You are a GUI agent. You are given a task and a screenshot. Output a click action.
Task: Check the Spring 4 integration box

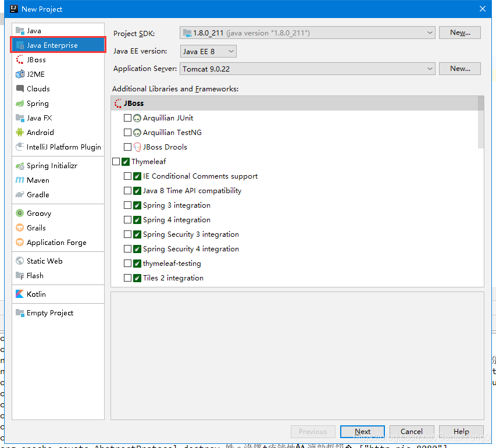click(127, 220)
